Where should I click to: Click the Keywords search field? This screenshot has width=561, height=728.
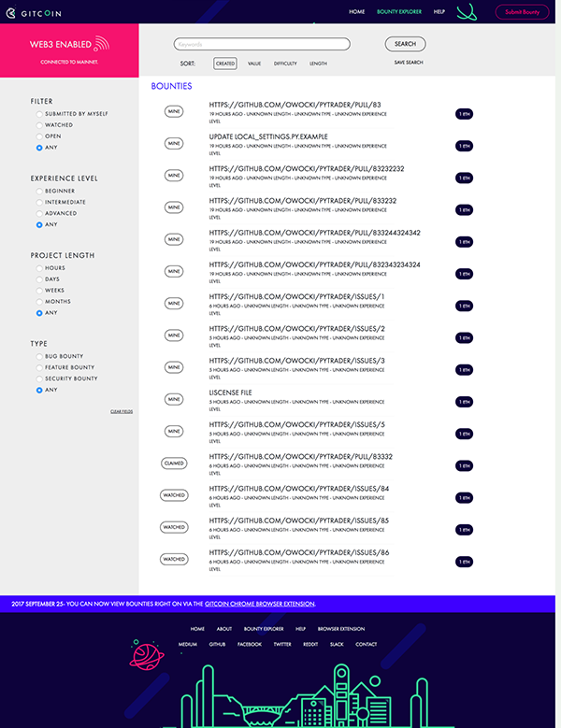[x=262, y=44]
